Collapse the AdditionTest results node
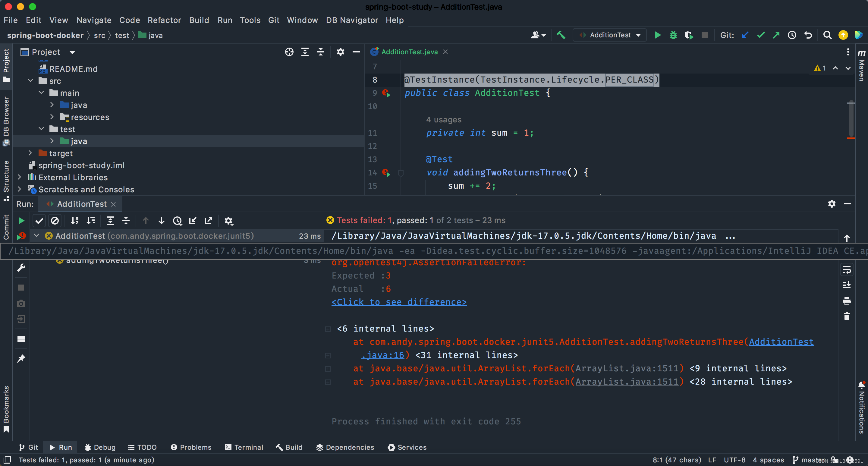The height and width of the screenshot is (466, 868). click(36, 235)
